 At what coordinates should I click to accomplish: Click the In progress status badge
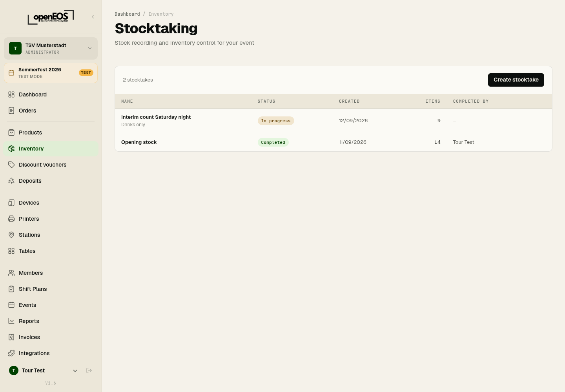[276, 121]
